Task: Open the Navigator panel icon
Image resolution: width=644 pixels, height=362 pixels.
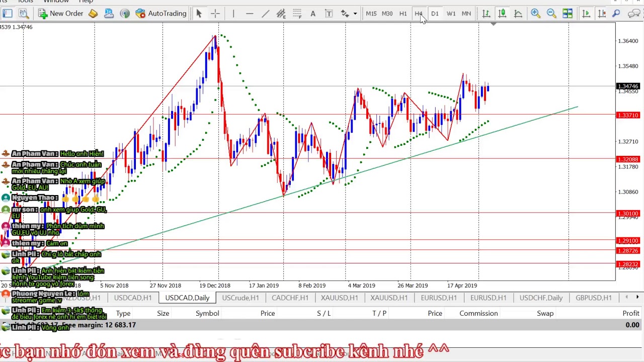Action: point(8,14)
